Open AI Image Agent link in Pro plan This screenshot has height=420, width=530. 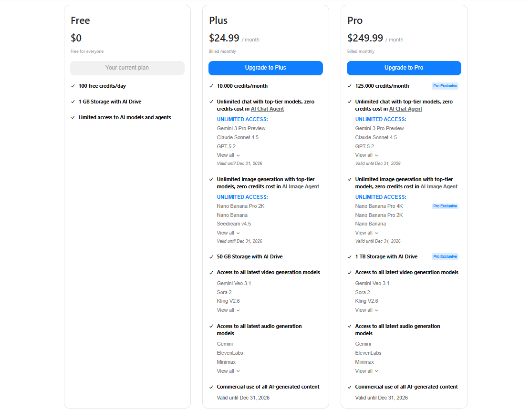pos(438,186)
